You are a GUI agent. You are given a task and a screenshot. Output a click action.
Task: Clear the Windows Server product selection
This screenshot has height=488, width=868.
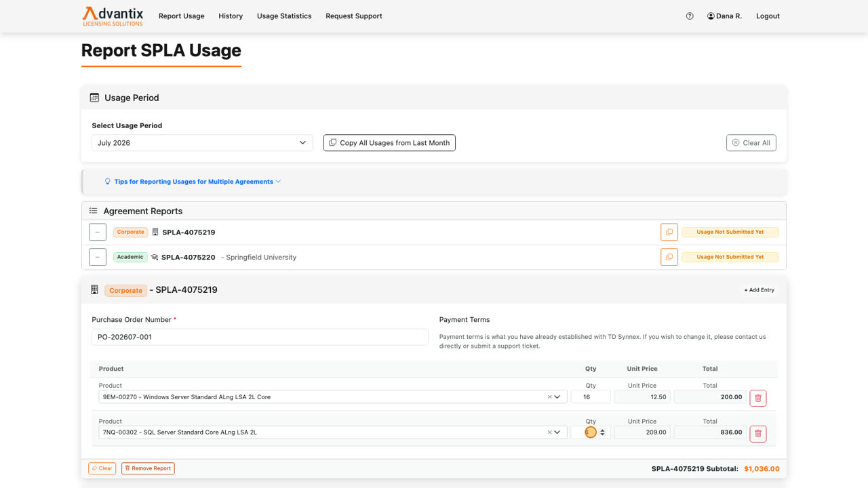[549, 397]
